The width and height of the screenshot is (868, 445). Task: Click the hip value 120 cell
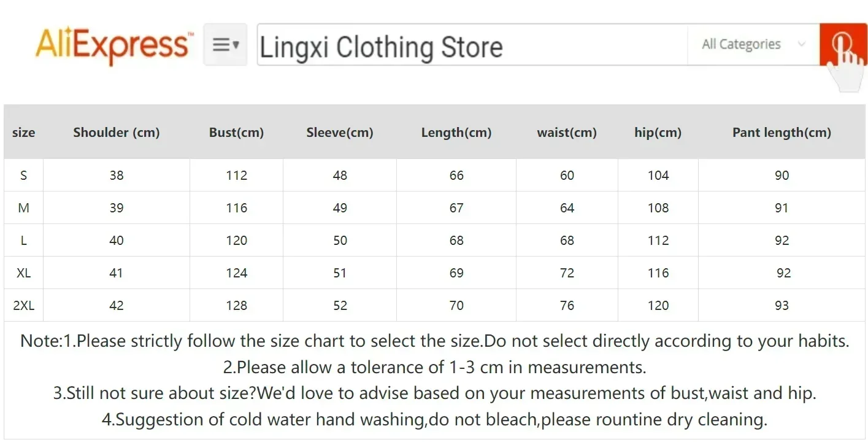pos(658,306)
